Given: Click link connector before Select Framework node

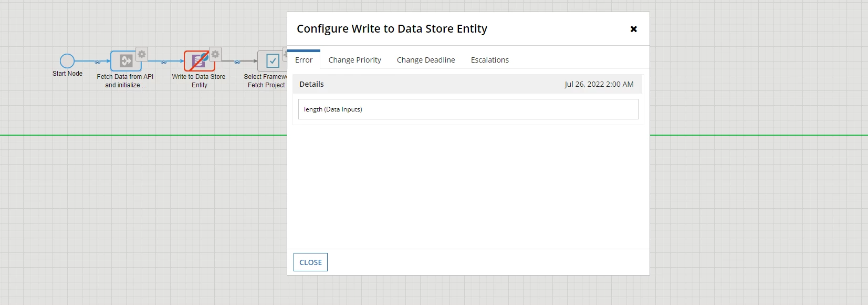Looking at the screenshot, I should tap(237, 62).
